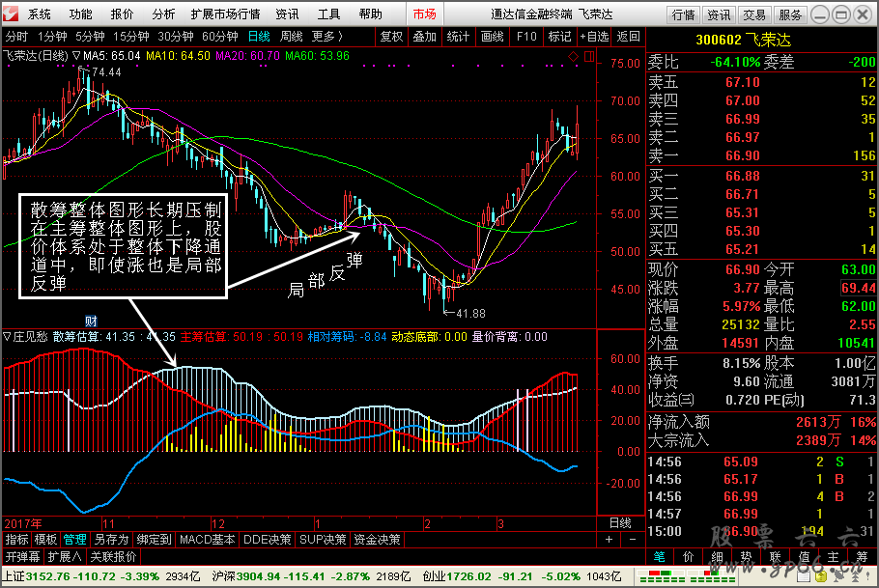Open the 工具 menu

click(329, 14)
